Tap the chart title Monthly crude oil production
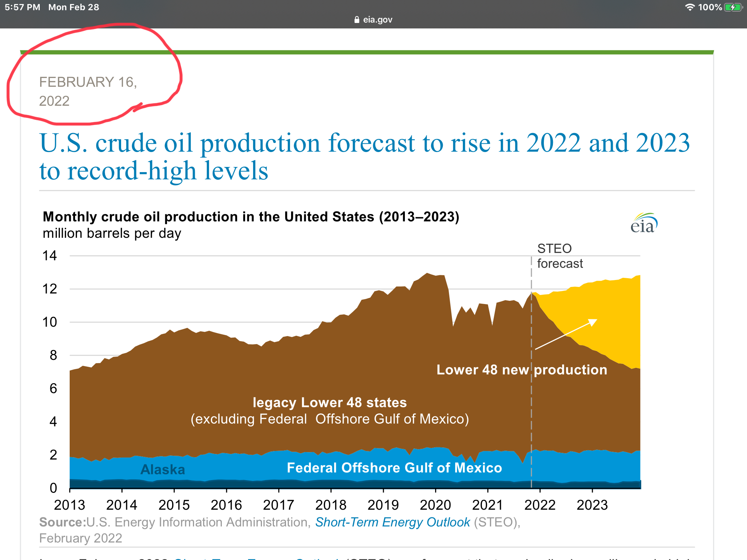 (251, 217)
